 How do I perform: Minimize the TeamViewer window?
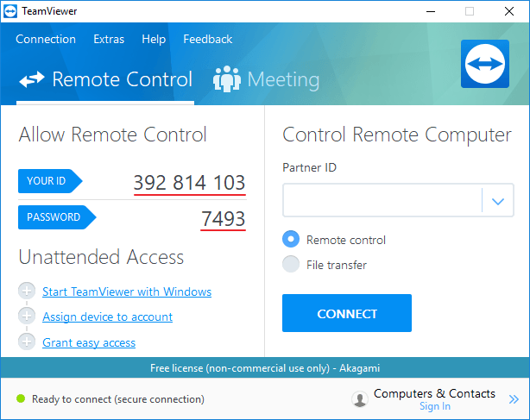(431, 11)
